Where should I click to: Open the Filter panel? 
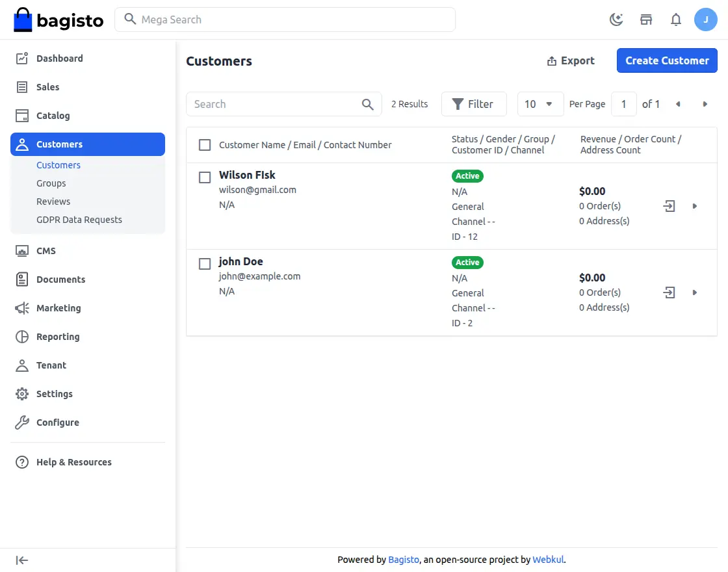coord(474,104)
